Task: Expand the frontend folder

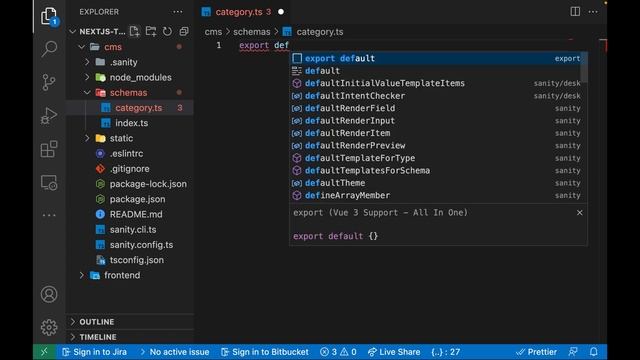Action: pyautogui.click(x=82, y=275)
